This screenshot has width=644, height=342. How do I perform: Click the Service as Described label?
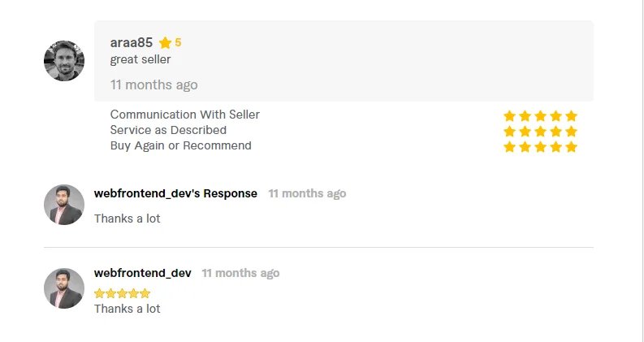pos(168,130)
